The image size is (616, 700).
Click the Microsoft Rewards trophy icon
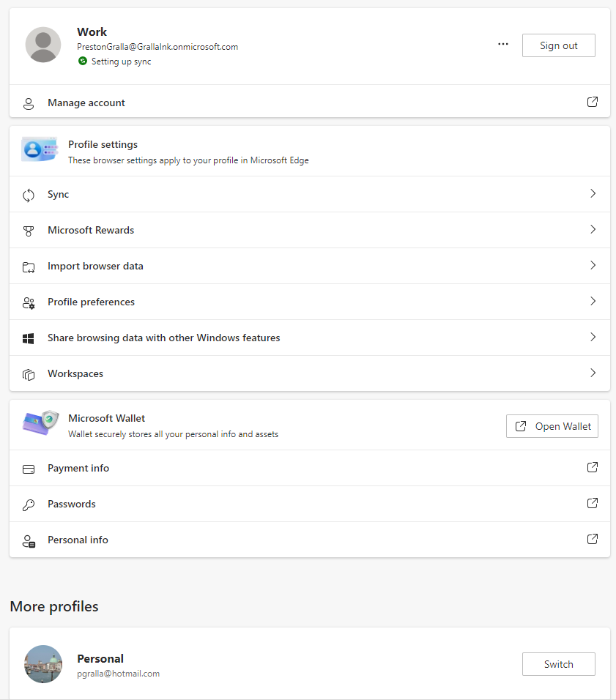click(28, 230)
